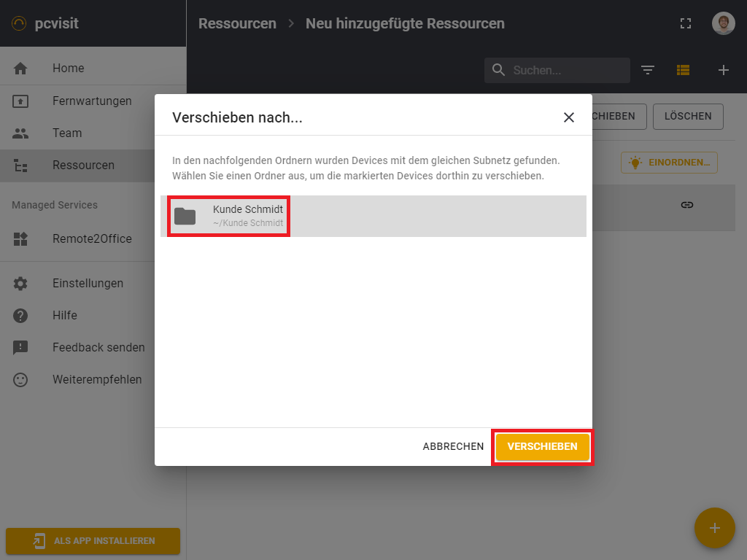Image resolution: width=747 pixels, height=560 pixels.
Task: Click the plus icon in top toolbar
Action: pos(723,70)
